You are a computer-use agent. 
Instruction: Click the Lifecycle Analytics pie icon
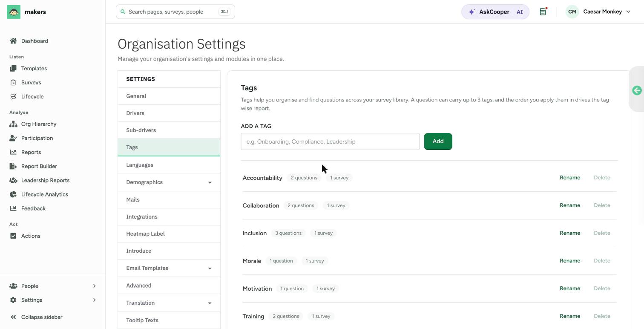point(13,194)
